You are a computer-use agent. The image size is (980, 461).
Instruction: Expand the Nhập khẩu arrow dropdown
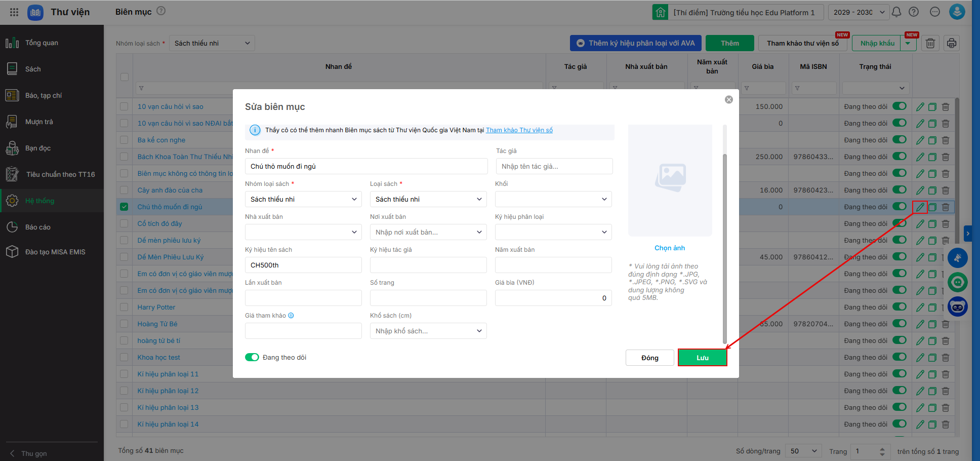[x=908, y=43]
